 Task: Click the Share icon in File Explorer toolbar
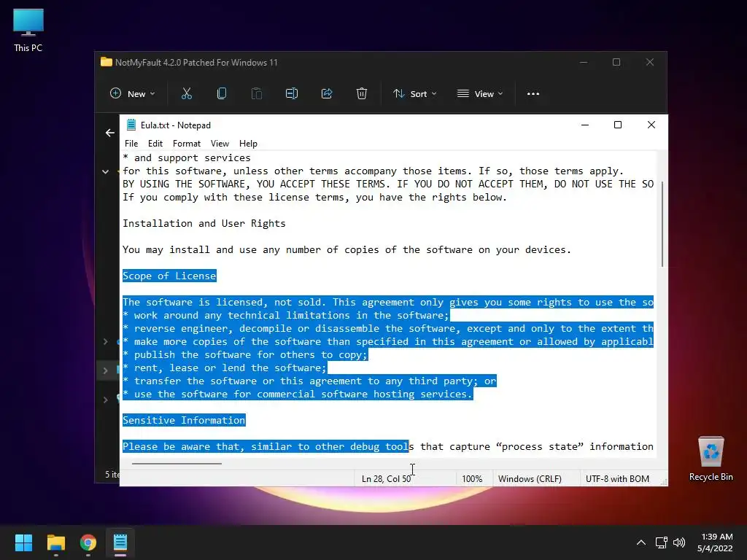(327, 94)
